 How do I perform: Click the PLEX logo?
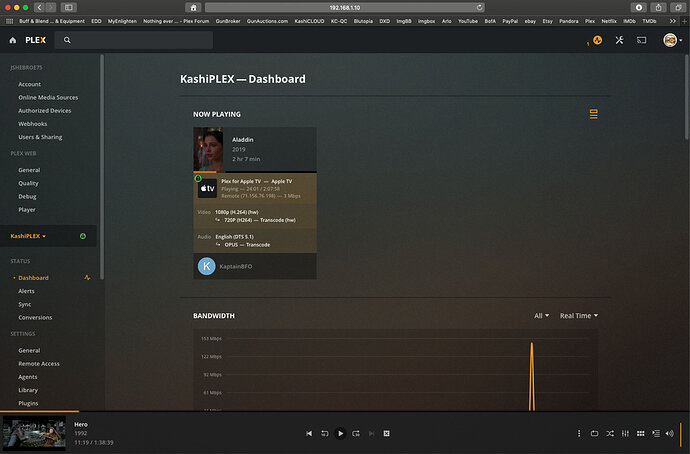click(x=35, y=40)
